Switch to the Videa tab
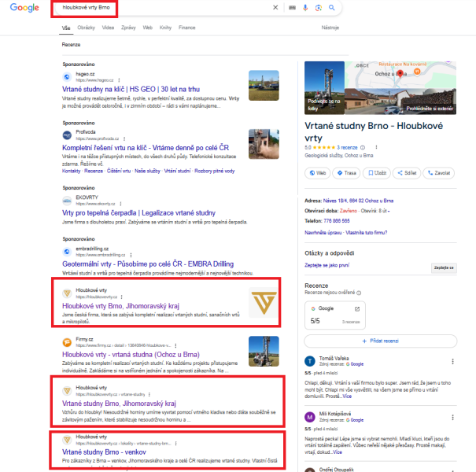Image resolution: width=476 pixels, height=472 pixels. (x=108, y=28)
